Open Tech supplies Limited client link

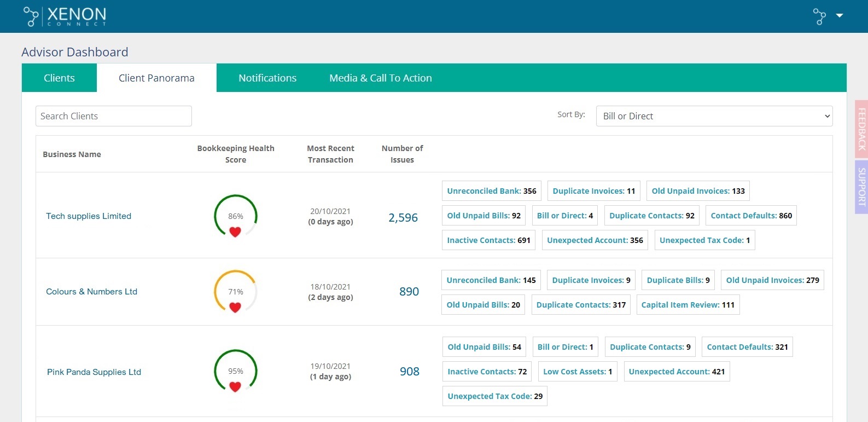[x=89, y=216]
